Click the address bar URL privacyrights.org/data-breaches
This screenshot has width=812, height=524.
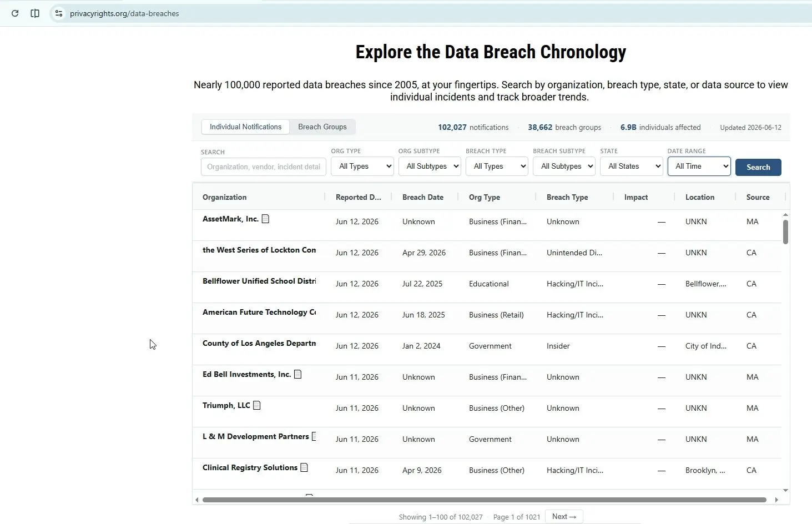tap(124, 13)
